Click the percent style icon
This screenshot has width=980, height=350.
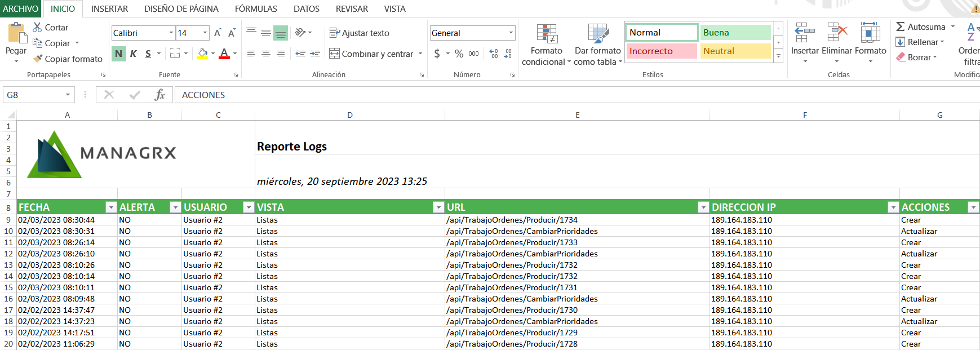459,54
